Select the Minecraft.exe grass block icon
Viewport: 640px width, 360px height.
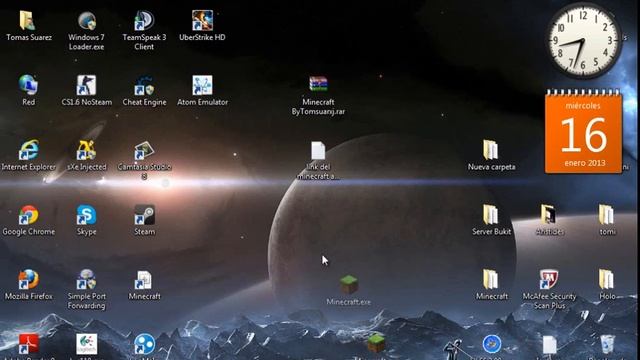click(349, 285)
